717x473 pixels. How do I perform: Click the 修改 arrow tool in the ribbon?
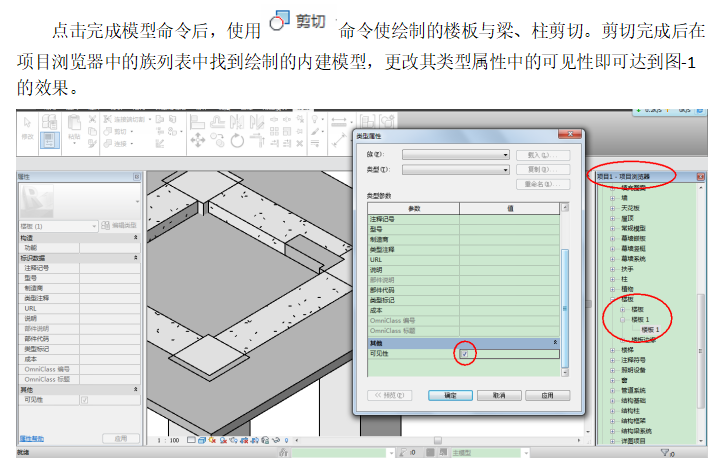[27, 123]
